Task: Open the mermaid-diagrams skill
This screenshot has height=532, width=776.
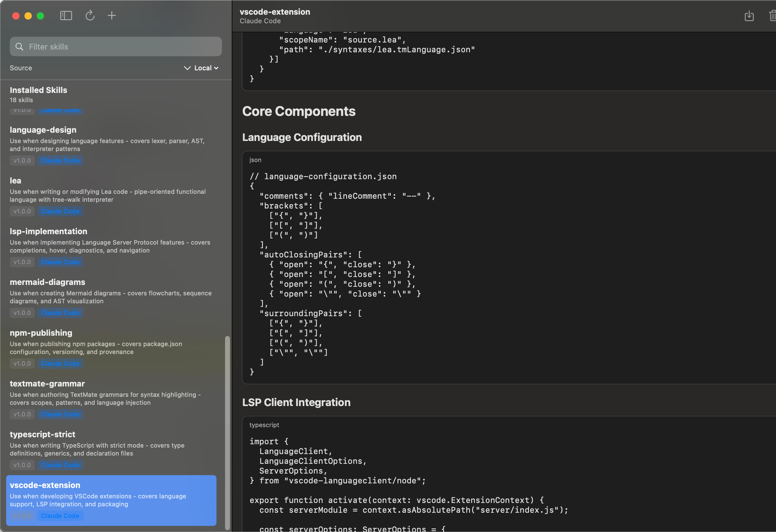Action: click(x=111, y=297)
